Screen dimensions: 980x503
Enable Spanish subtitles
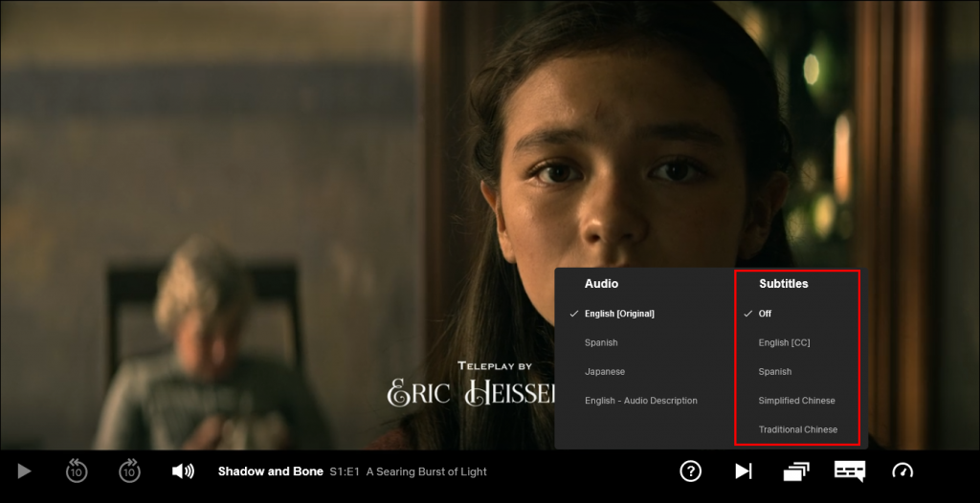tap(775, 371)
